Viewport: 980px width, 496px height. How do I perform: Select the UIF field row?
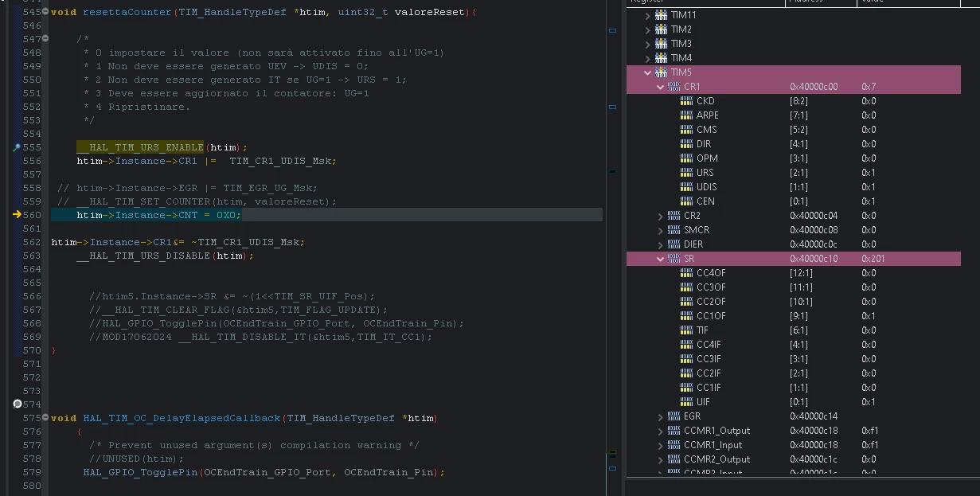click(794, 402)
